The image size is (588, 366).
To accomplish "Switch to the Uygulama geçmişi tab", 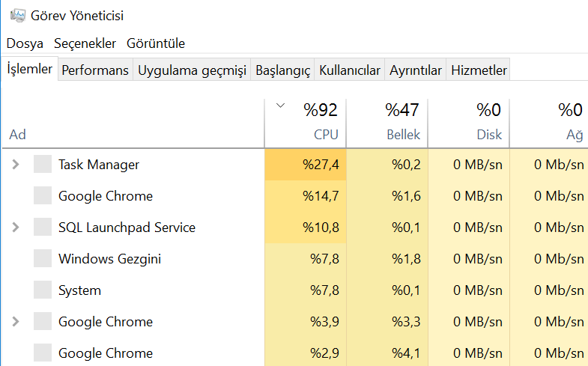I will (192, 70).
